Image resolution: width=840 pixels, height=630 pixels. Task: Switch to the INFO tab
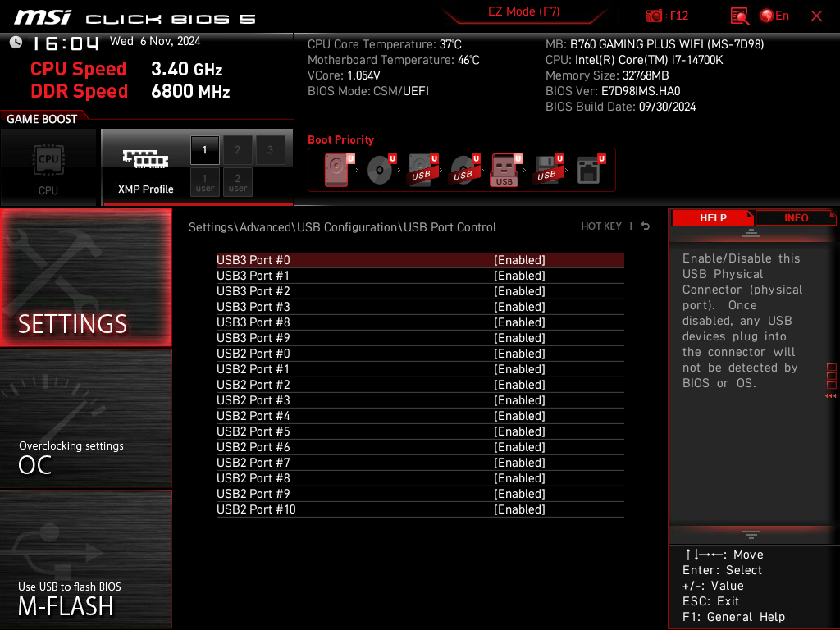point(796,217)
